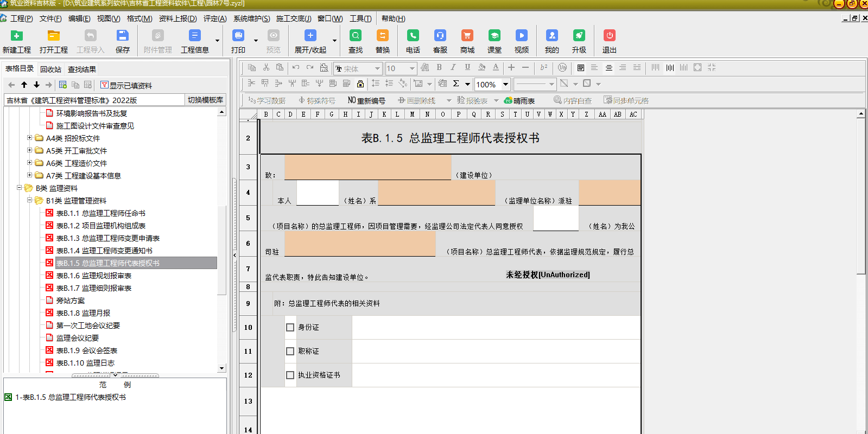Expand the A4类 招投标文件 folder
The width and height of the screenshot is (868, 434).
30,138
